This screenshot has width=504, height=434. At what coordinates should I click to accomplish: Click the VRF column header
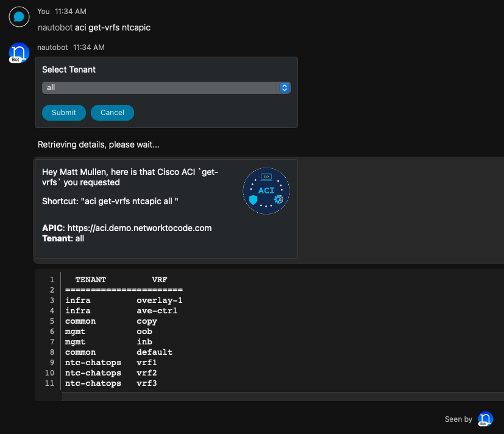160,280
